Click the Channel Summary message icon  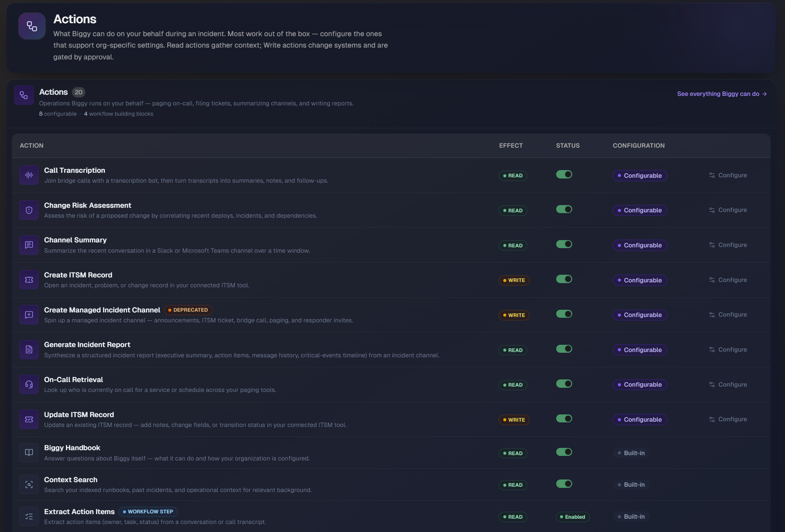[29, 245]
